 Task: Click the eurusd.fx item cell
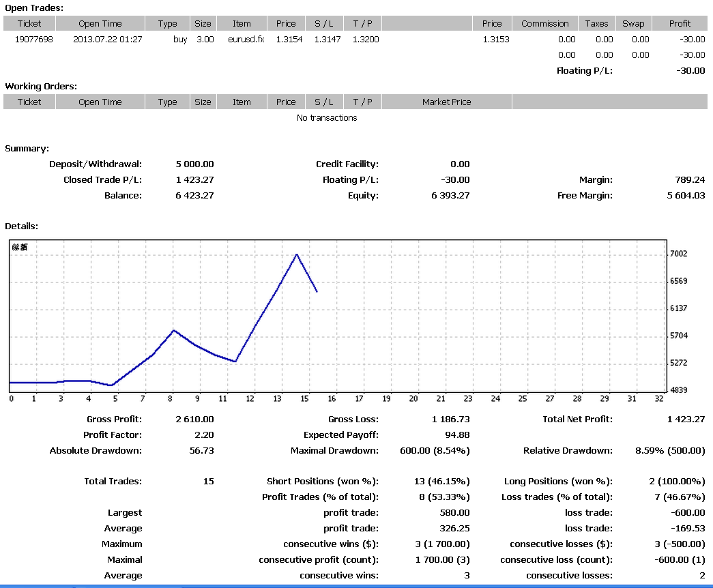coord(246,40)
